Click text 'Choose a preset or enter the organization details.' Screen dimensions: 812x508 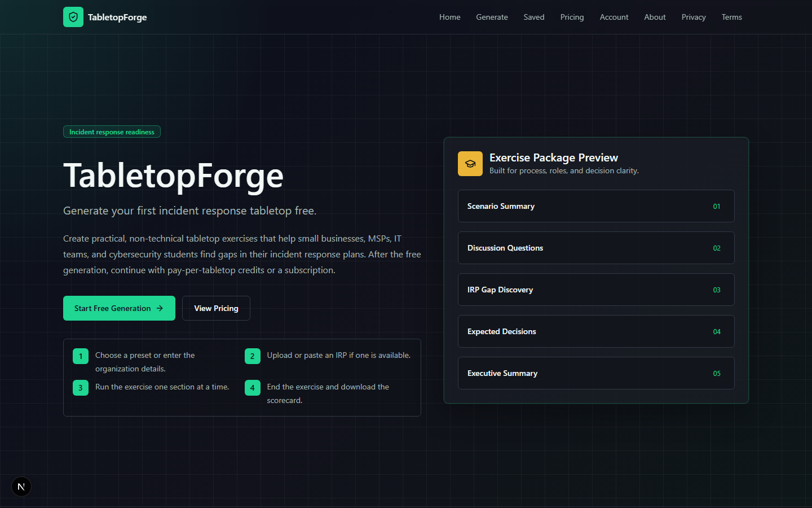145,362
